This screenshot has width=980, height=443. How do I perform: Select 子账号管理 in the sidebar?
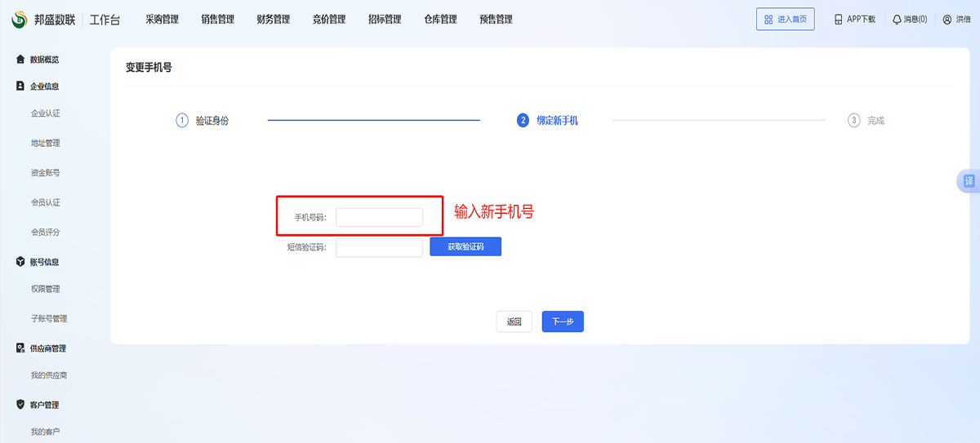point(49,318)
